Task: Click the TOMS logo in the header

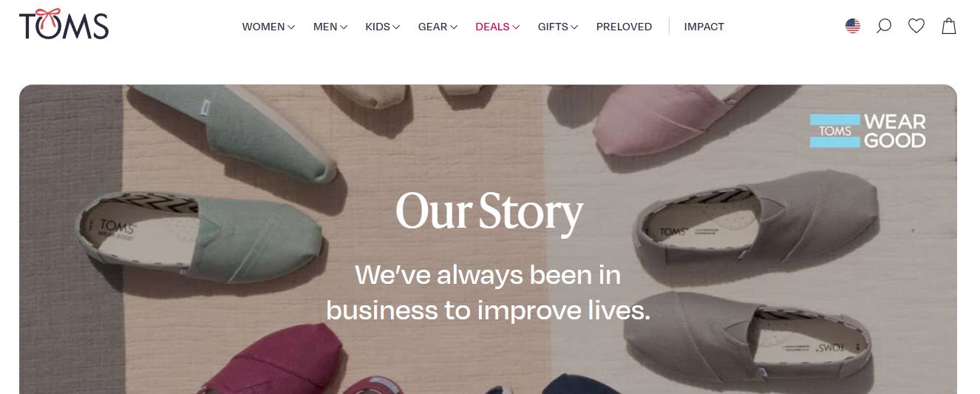Action: tap(64, 24)
